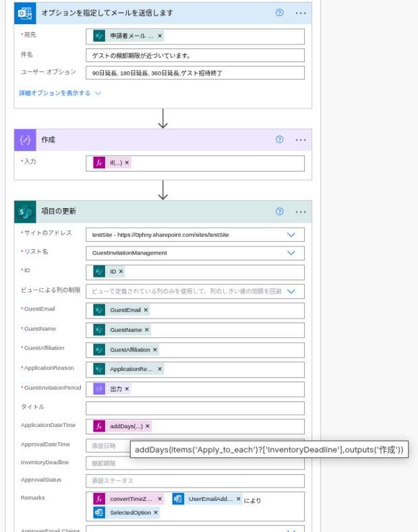Remove the SelectedOption token
The width and height of the screenshot is (418, 532).
(156, 512)
